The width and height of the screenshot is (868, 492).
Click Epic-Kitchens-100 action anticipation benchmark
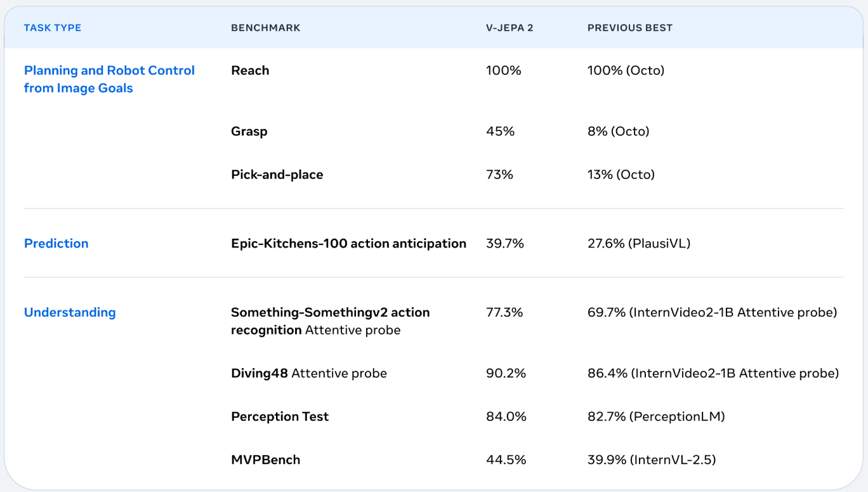(348, 243)
